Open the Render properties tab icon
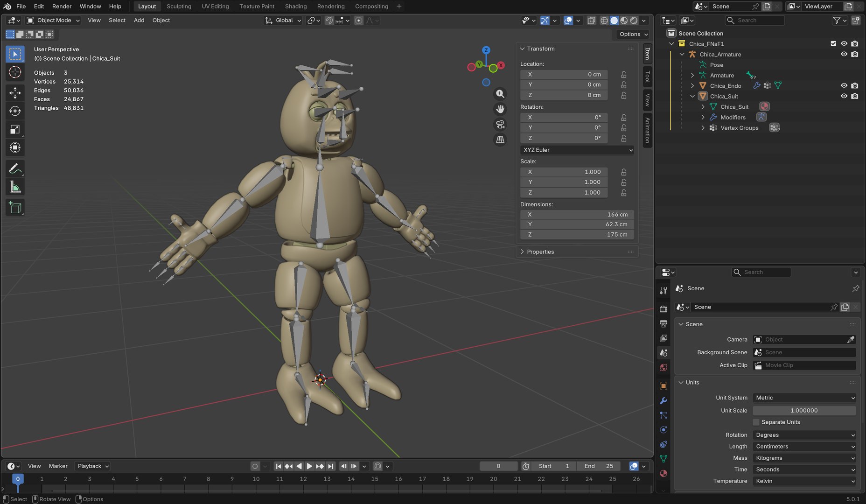 [663, 309]
